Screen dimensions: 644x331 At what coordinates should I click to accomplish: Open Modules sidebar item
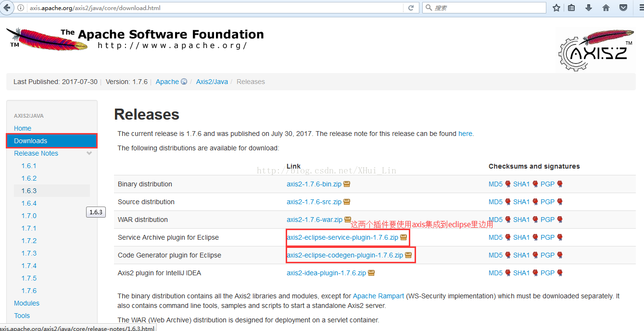click(26, 303)
